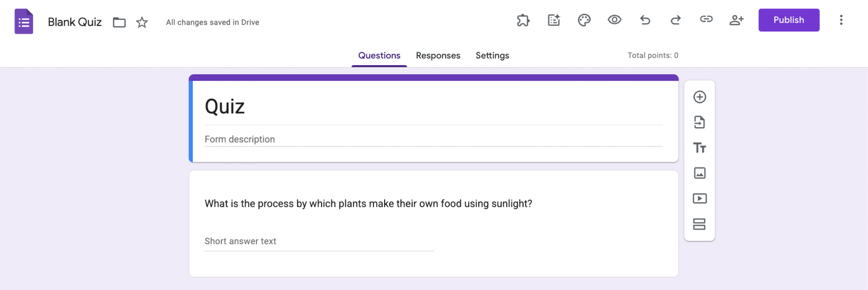Move the form to a folder
The height and width of the screenshot is (290, 868).
pyautogui.click(x=118, y=22)
